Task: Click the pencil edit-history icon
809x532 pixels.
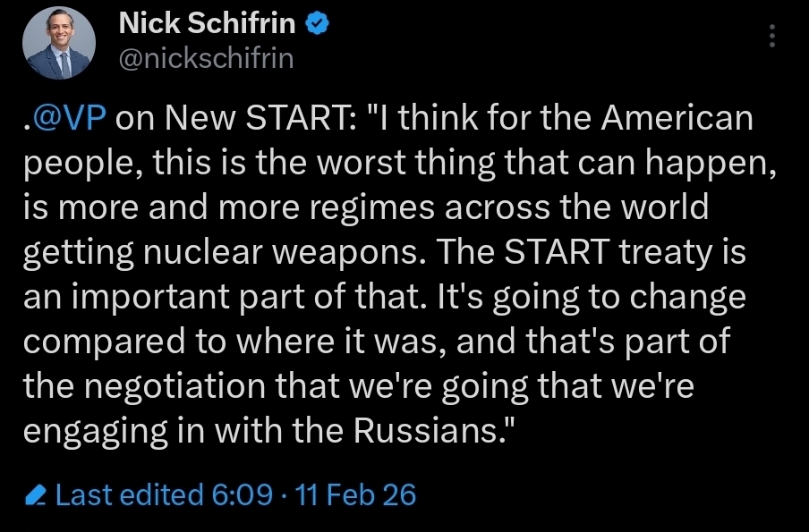Action: [35, 494]
